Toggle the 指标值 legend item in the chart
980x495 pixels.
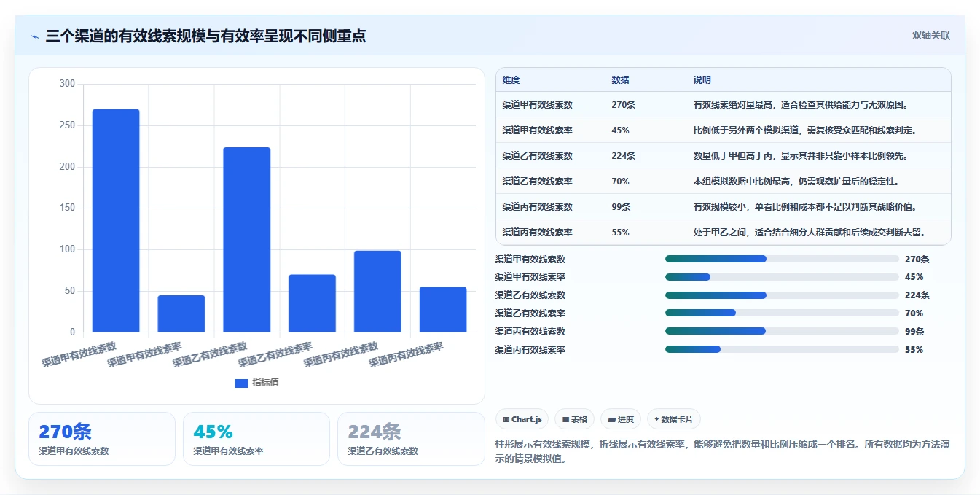[x=256, y=383]
